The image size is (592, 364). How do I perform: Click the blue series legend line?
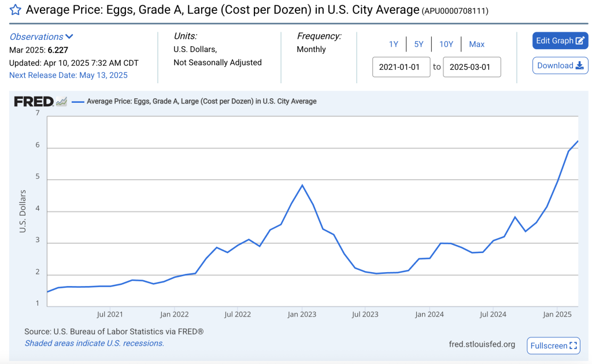click(x=77, y=102)
